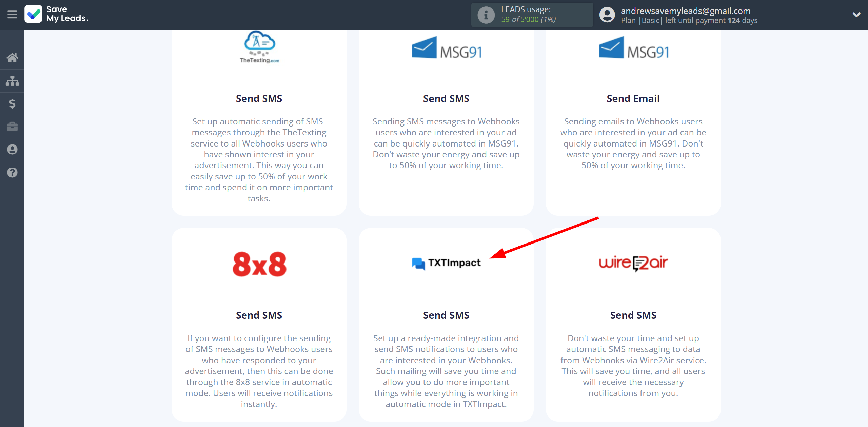
Task: Select the 8x8 logo
Action: 259,264
